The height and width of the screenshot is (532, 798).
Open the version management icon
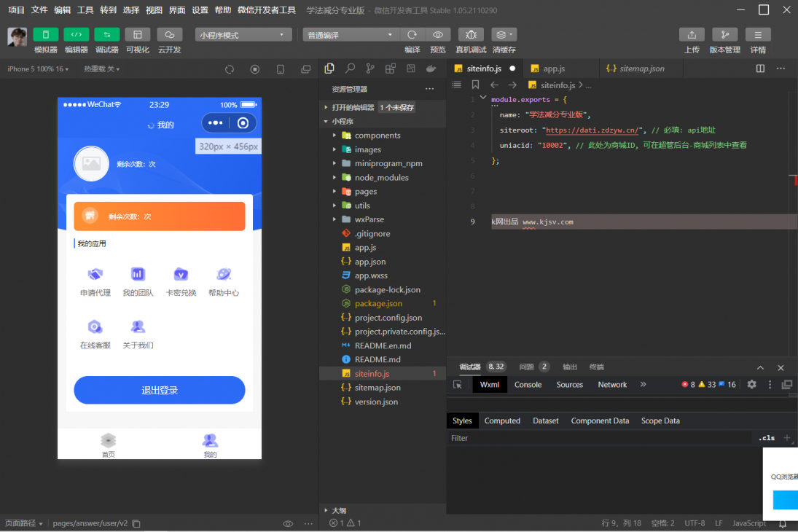pos(724,35)
